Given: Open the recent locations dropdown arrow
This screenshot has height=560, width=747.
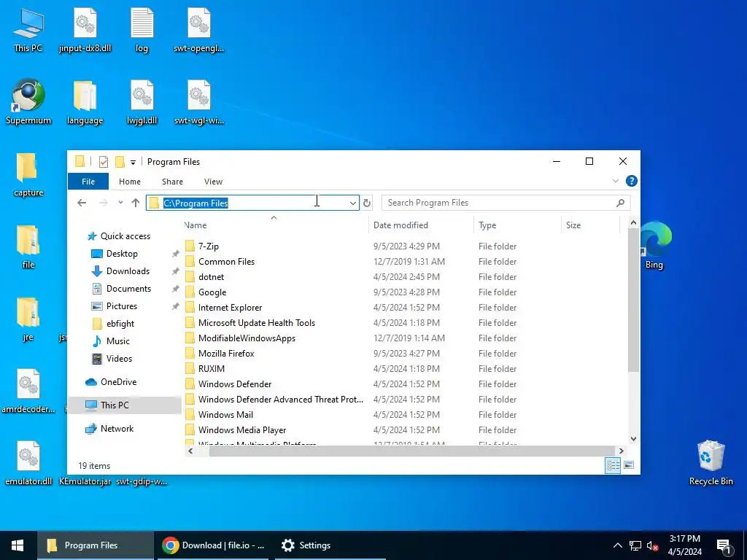Looking at the screenshot, I should pyautogui.click(x=120, y=203).
